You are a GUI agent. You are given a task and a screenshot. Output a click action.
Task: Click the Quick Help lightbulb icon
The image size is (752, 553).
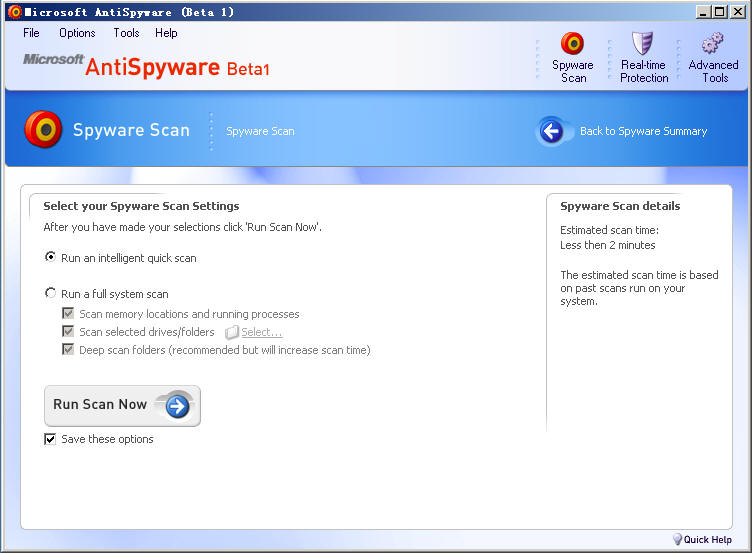pos(677,540)
